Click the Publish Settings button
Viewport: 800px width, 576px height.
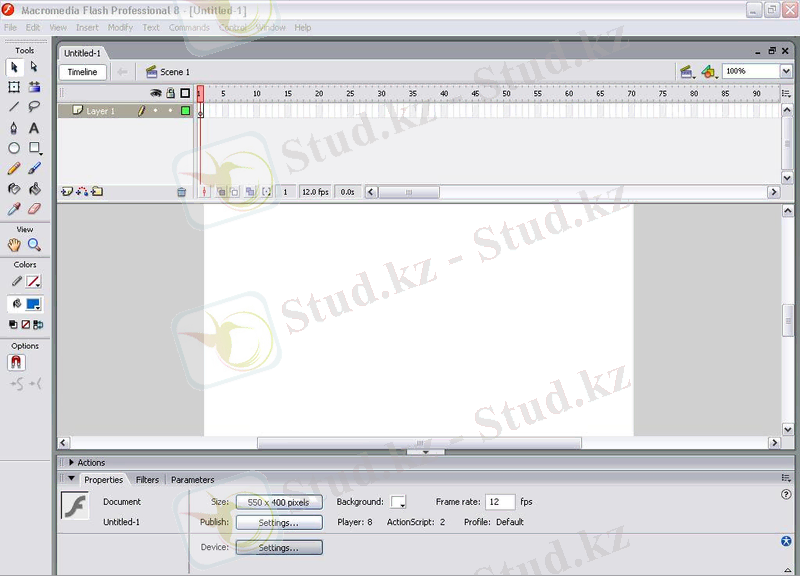point(279,522)
